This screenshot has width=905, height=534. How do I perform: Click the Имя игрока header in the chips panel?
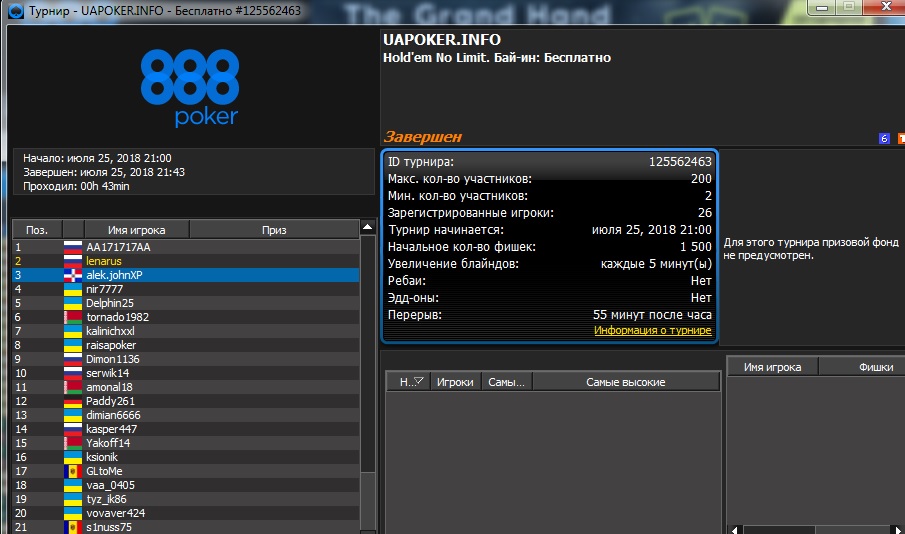[x=772, y=367]
